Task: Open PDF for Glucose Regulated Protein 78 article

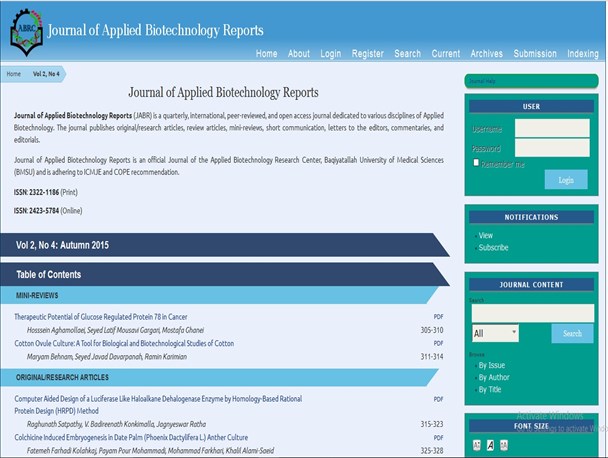Action: pyautogui.click(x=438, y=317)
